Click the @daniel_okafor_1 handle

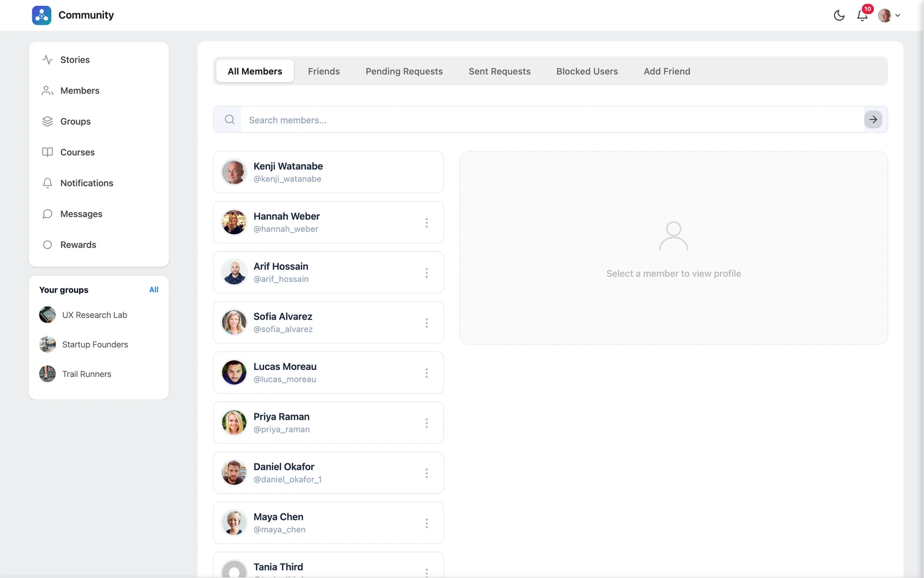click(x=288, y=480)
